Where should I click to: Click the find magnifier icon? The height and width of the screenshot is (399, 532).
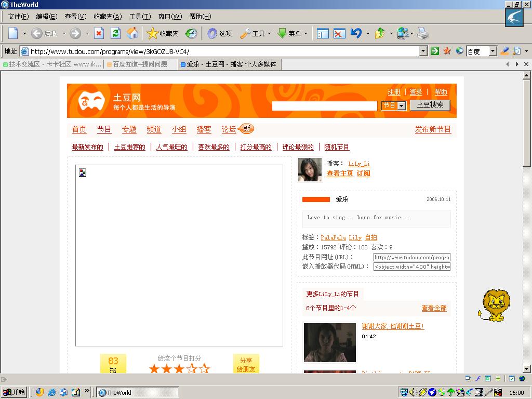516,51
